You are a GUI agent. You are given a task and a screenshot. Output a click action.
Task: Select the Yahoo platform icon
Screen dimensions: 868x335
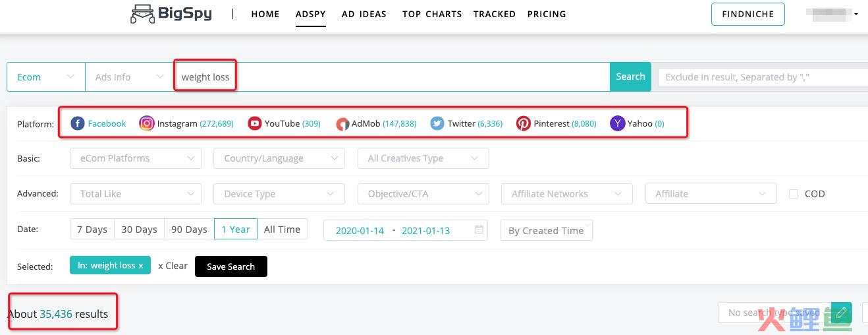tap(617, 123)
